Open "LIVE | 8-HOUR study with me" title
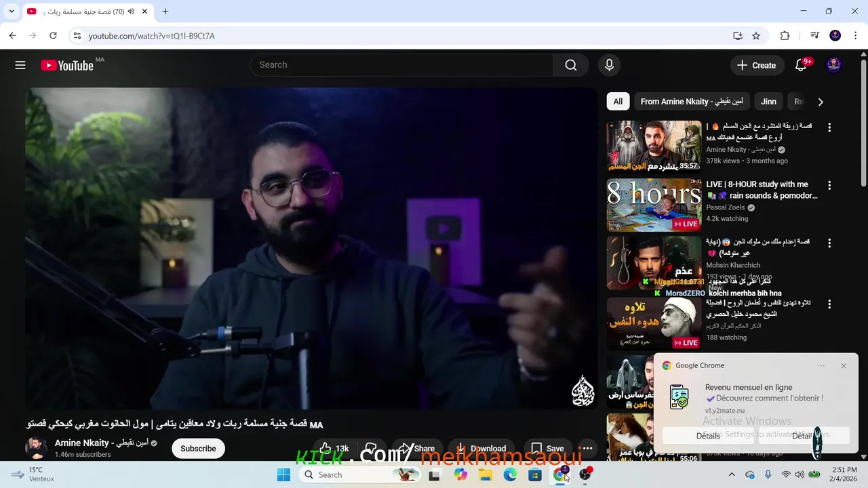Screen dimensions: 868x488 point(762,190)
